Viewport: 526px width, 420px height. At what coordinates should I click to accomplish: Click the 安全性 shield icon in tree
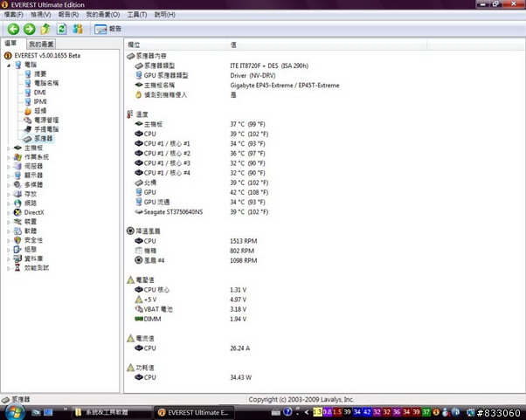[x=17, y=240]
